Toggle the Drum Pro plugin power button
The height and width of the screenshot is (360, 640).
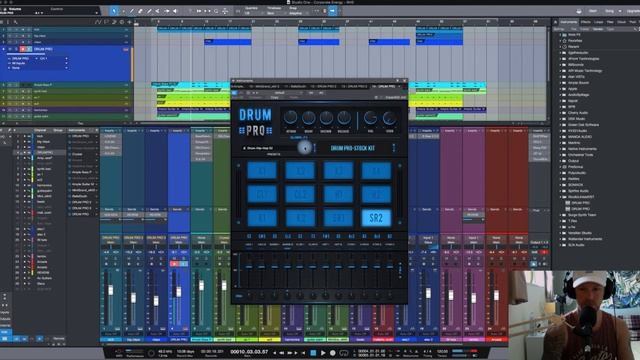pyautogui.click(x=234, y=93)
